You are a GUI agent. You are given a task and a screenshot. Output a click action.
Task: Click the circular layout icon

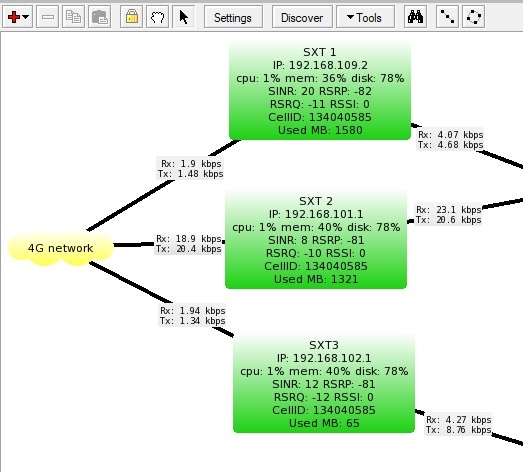tap(473, 17)
